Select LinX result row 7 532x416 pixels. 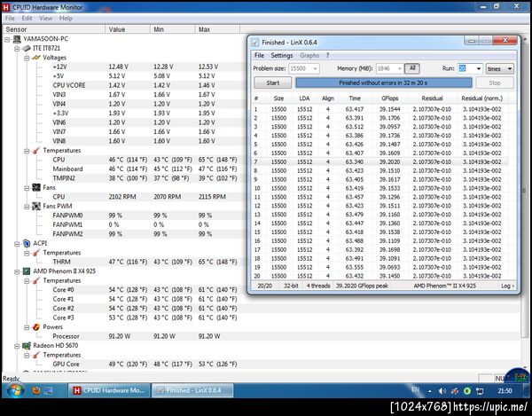point(380,161)
